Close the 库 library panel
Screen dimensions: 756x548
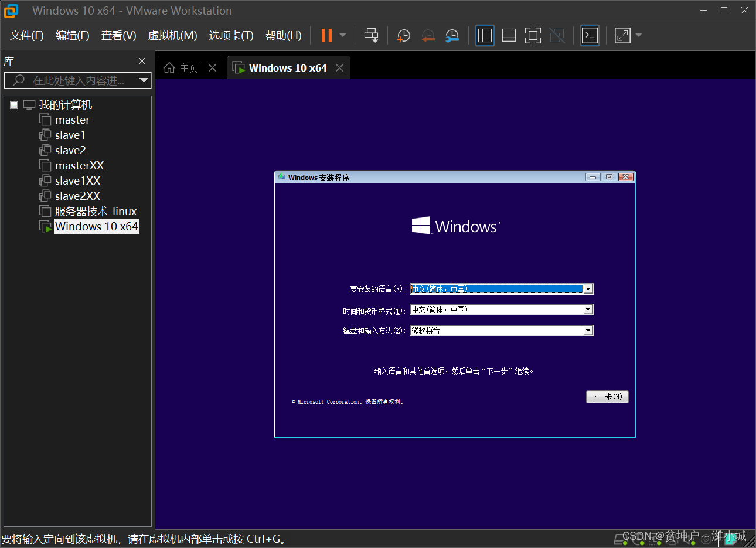(x=142, y=61)
